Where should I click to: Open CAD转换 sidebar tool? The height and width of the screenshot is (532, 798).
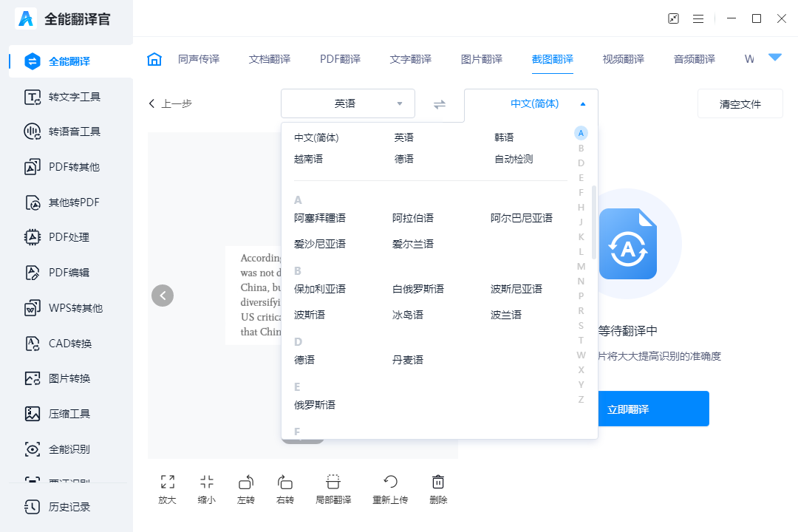(58, 344)
